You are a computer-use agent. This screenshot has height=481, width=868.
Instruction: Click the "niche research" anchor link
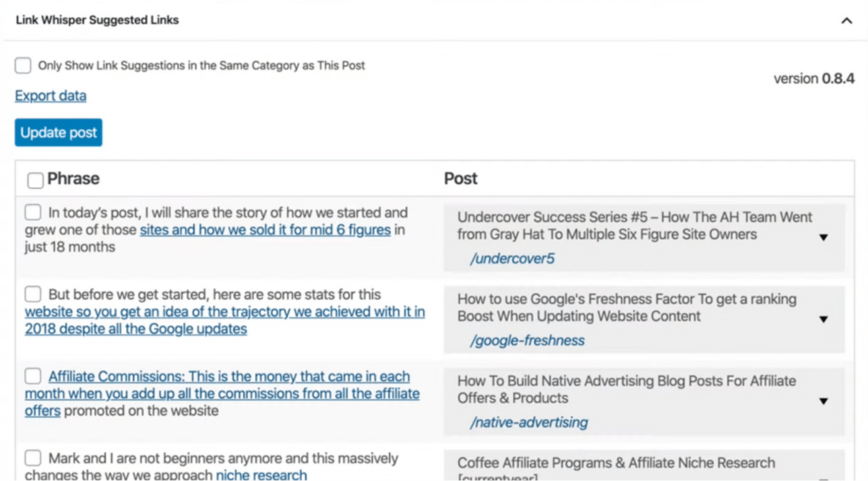pyautogui.click(x=261, y=475)
